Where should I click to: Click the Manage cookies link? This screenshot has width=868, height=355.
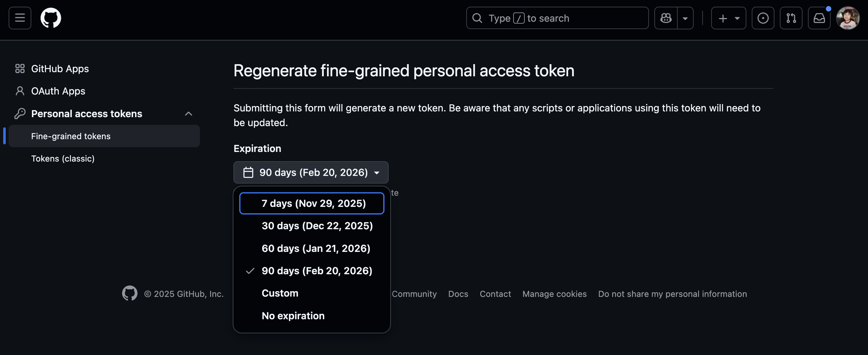[x=555, y=294]
